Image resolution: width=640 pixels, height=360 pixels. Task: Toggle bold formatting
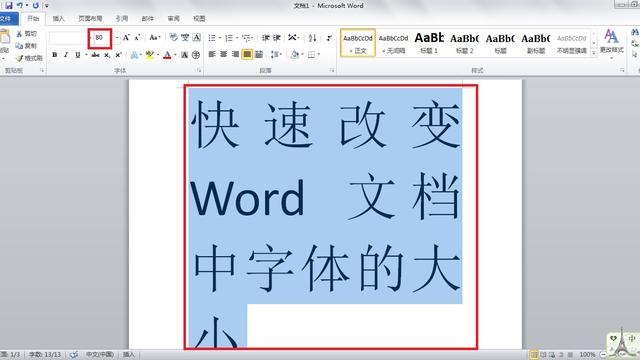tap(55, 55)
